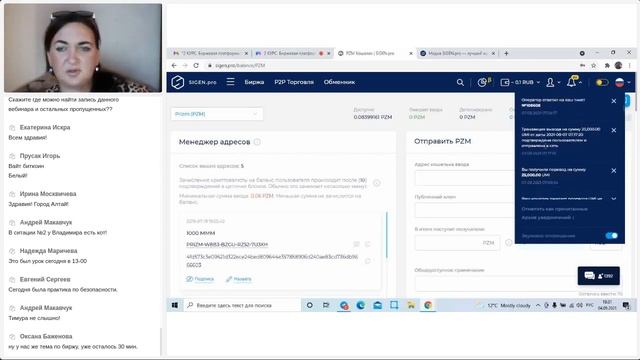Bookmark this page with star icon
640x360 pixels.
594,65
